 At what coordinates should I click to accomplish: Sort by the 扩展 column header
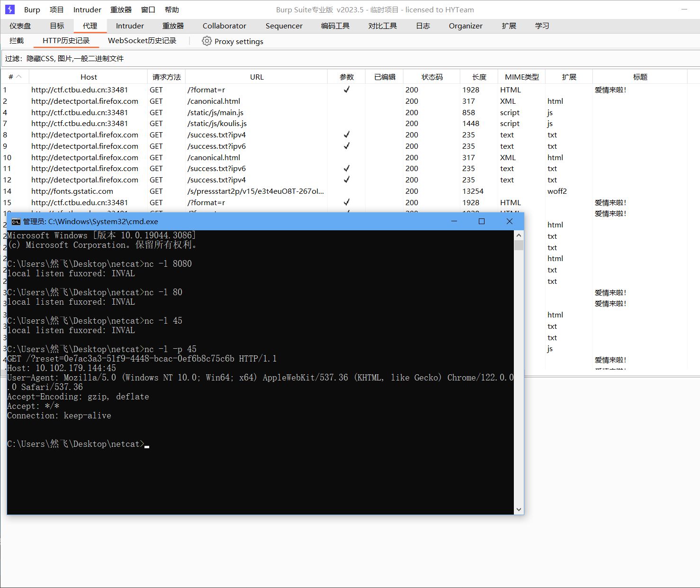pyautogui.click(x=569, y=77)
